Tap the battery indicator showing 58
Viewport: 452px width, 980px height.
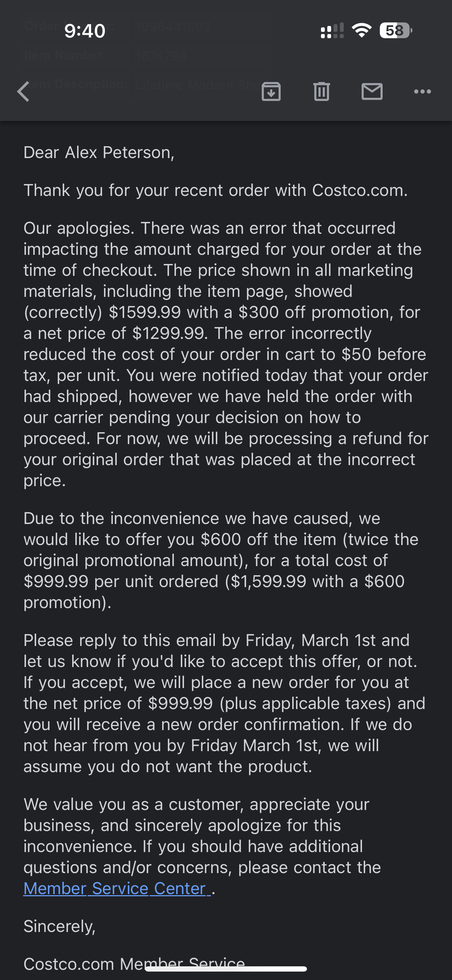tap(396, 30)
